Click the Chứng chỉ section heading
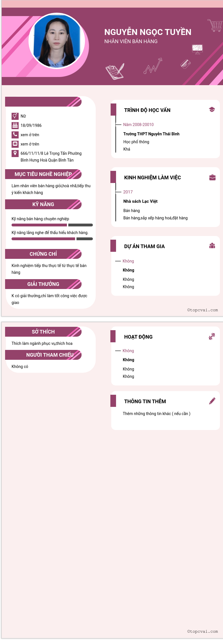The width and height of the screenshot is (223, 644). pyautogui.click(x=43, y=254)
